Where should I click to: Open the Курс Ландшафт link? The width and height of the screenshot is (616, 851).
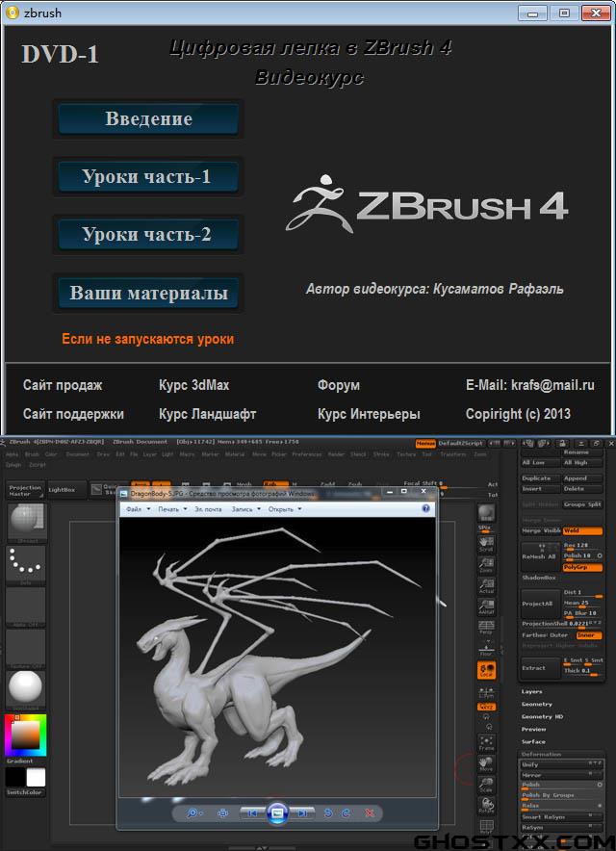coord(207,414)
